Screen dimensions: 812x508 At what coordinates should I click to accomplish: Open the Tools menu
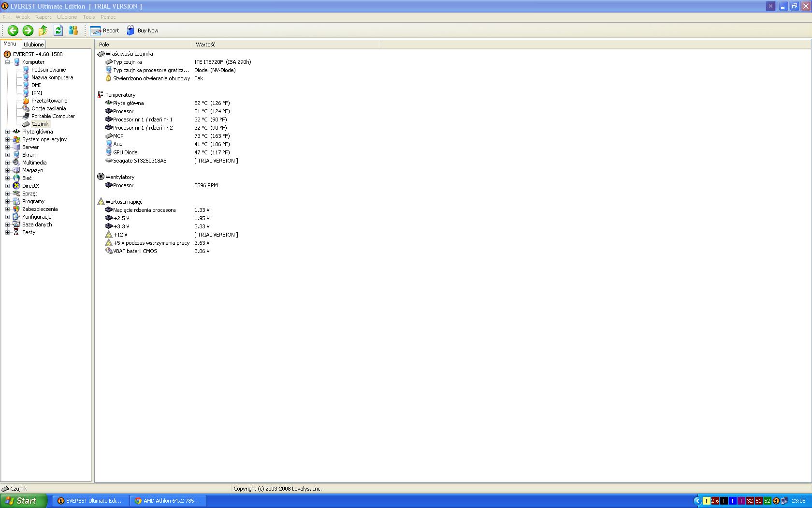[x=89, y=17]
